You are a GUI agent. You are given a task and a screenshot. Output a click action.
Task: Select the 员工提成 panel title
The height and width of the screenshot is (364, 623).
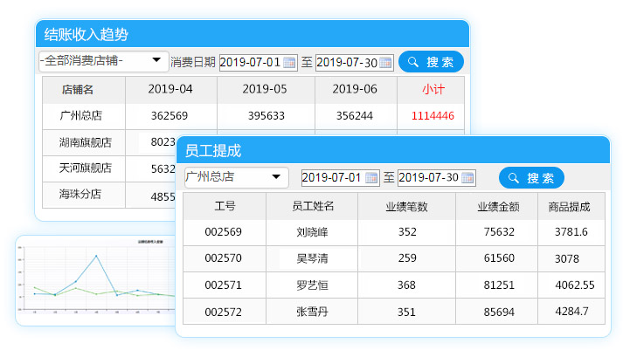213,150
